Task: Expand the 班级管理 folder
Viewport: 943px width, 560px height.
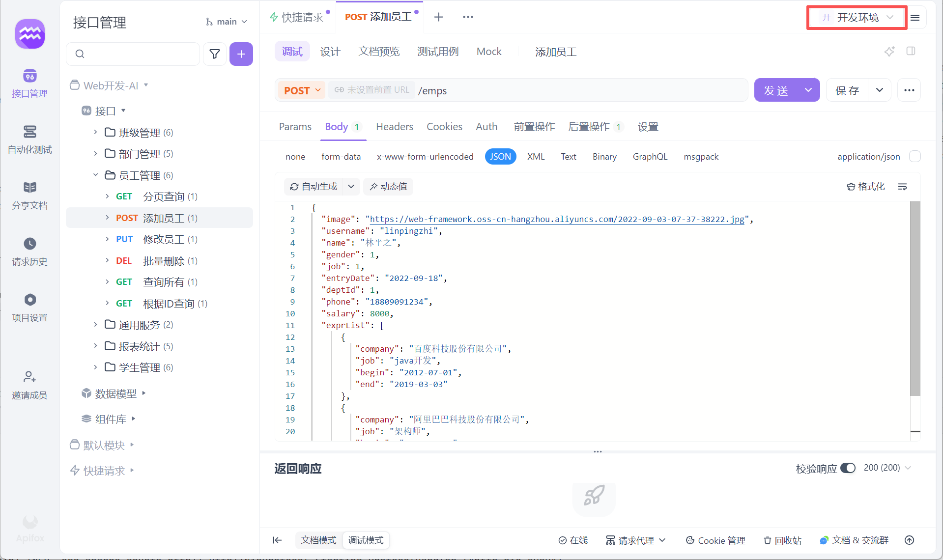Action: click(95, 132)
